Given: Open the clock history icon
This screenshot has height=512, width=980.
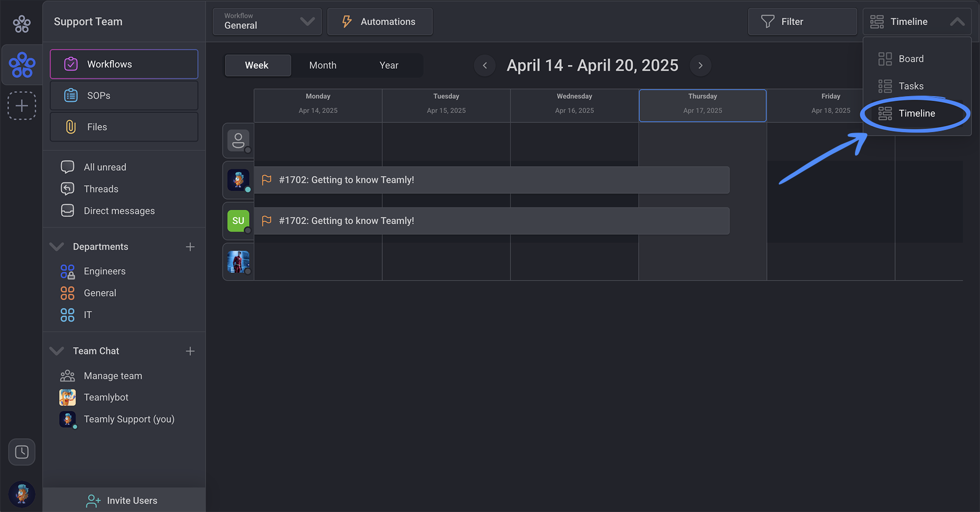Looking at the screenshot, I should tap(22, 452).
